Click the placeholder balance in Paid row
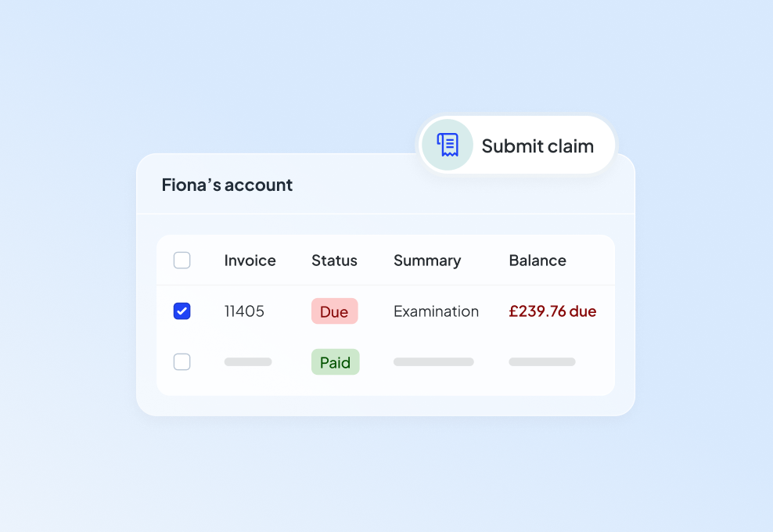The width and height of the screenshot is (773, 532). click(541, 362)
